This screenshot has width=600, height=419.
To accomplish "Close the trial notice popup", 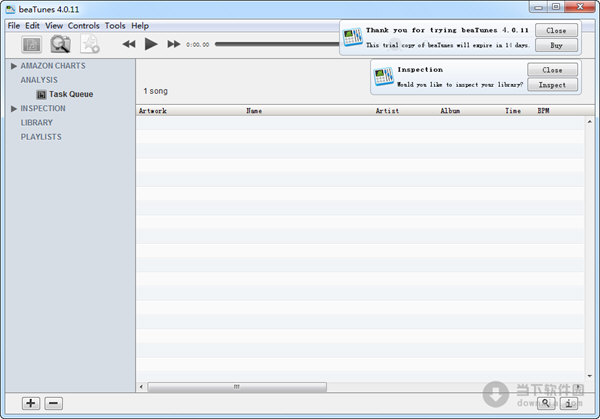I will [x=556, y=30].
